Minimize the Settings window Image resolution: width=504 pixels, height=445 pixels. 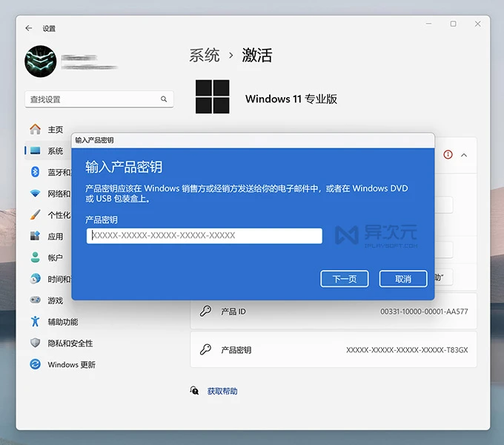click(x=428, y=24)
